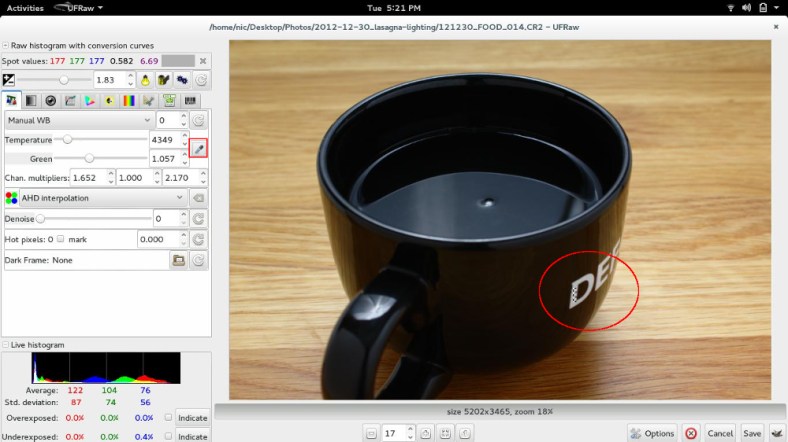This screenshot has height=442, width=788.
Task: Send the image to GIMP with the icon
Action: point(776,433)
